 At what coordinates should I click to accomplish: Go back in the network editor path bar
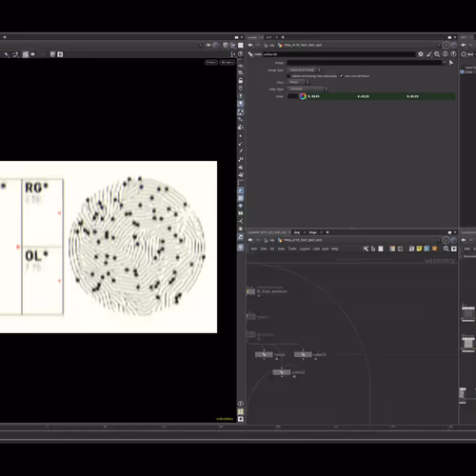(250, 240)
